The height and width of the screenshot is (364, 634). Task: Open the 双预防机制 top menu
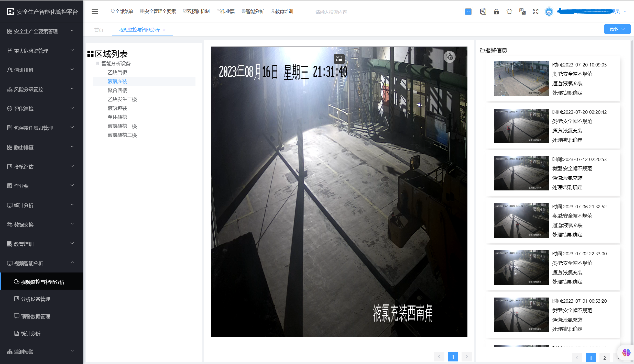(196, 12)
